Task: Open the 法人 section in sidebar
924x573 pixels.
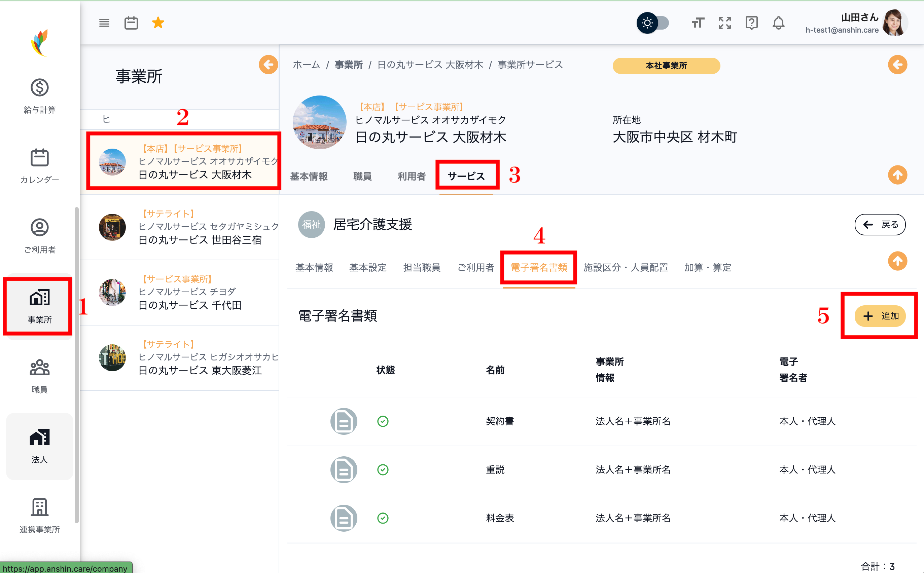Action: (39, 445)
